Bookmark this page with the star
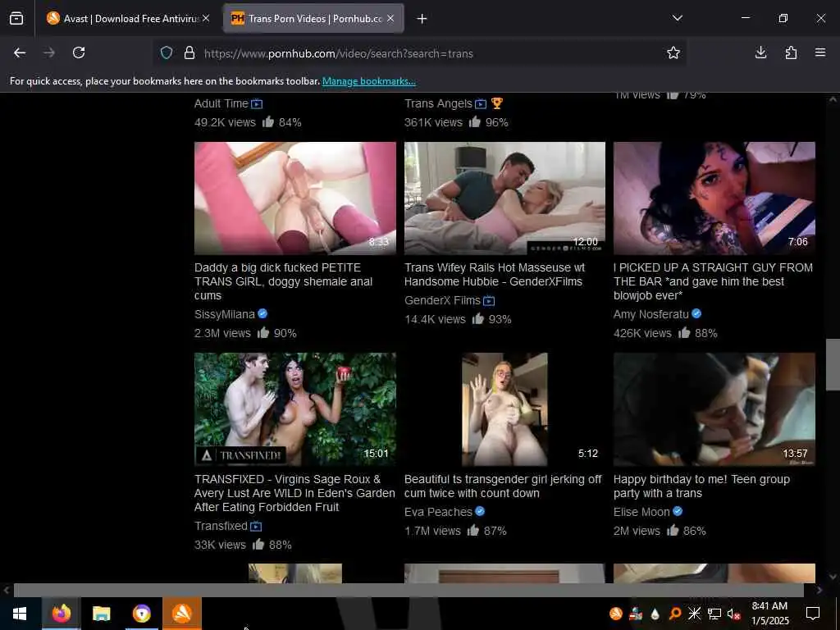 coord(673,53)
